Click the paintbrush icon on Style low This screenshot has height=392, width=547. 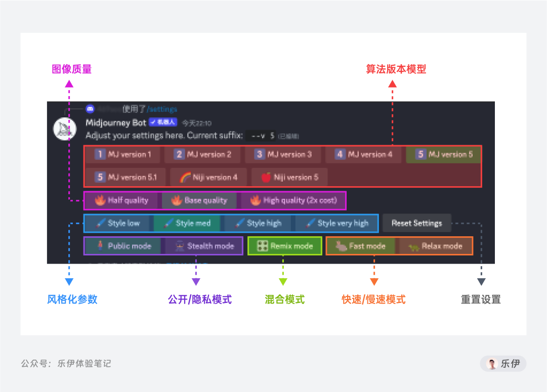tap(101, 223)
